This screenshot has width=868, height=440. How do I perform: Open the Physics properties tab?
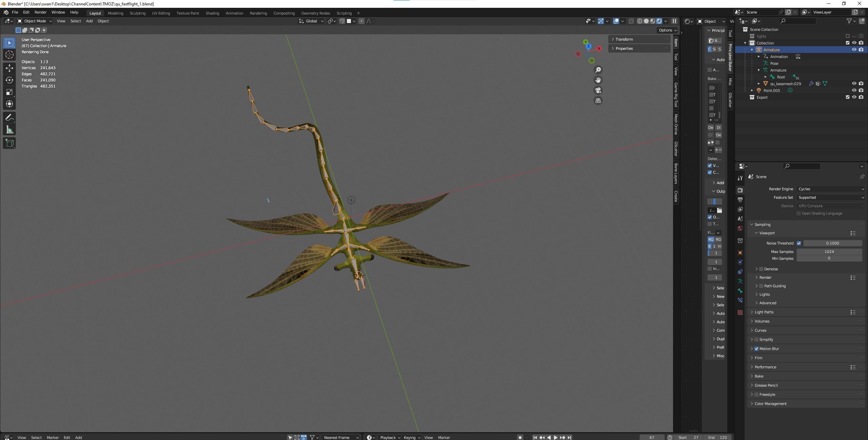tap(740, 262)
